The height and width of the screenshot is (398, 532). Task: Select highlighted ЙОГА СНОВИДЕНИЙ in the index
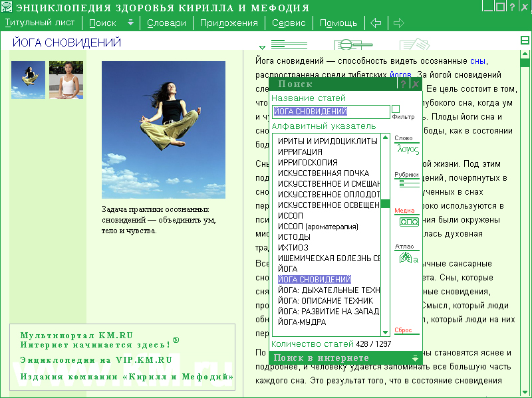(x=314, y=279)
